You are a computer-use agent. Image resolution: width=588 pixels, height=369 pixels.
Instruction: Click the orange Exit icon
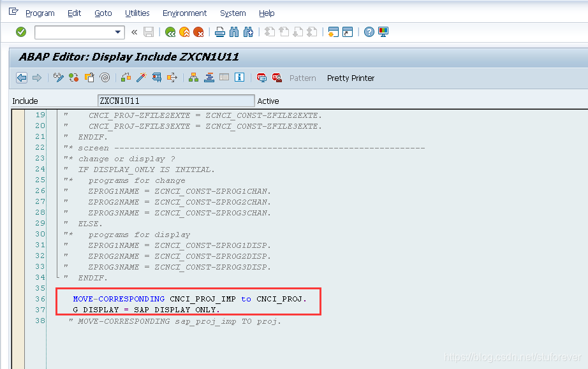184,33
